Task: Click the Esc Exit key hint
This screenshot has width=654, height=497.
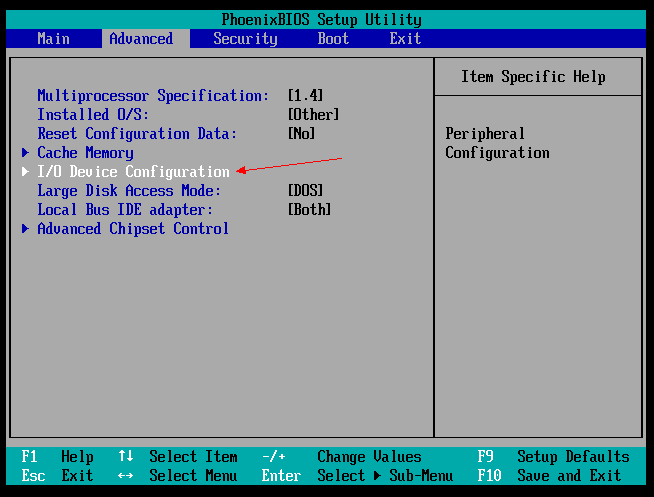Action: point(58,476)
